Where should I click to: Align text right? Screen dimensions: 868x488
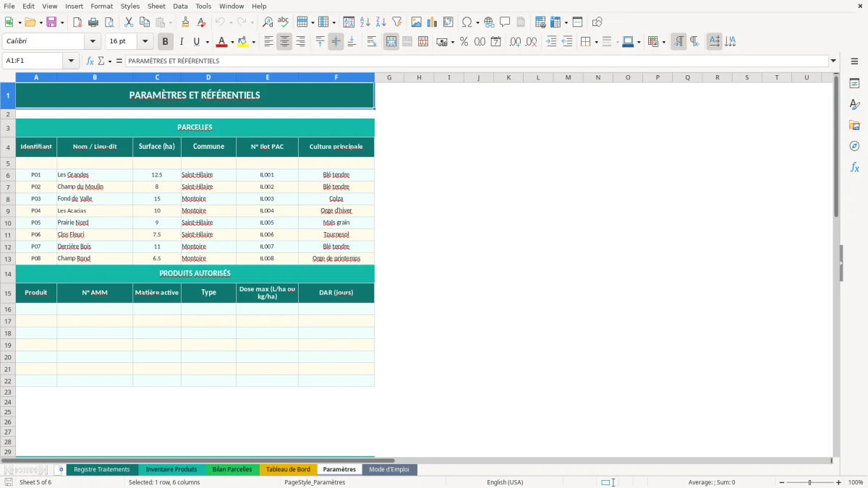[x=301, y=42]
